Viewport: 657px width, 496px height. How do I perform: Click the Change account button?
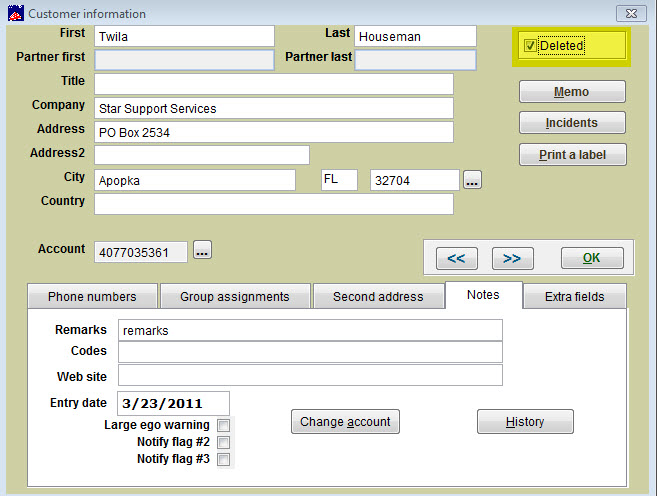[x=345, y=421]
